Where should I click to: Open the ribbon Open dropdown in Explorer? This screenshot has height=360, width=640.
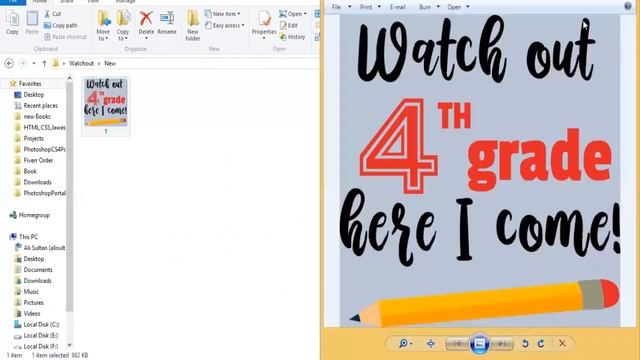[293, 14]
